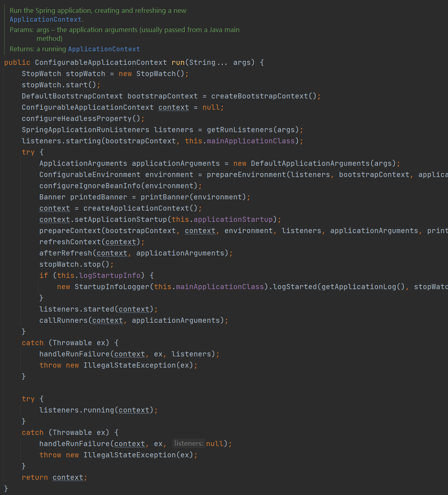Click the getRunListeners(args) call

point(253,130)
